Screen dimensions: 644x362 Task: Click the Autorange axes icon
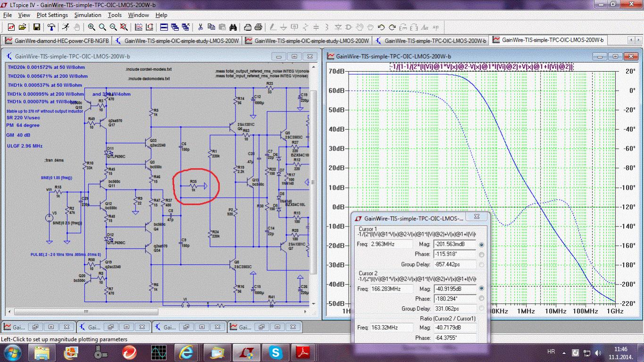pos(150,27)
